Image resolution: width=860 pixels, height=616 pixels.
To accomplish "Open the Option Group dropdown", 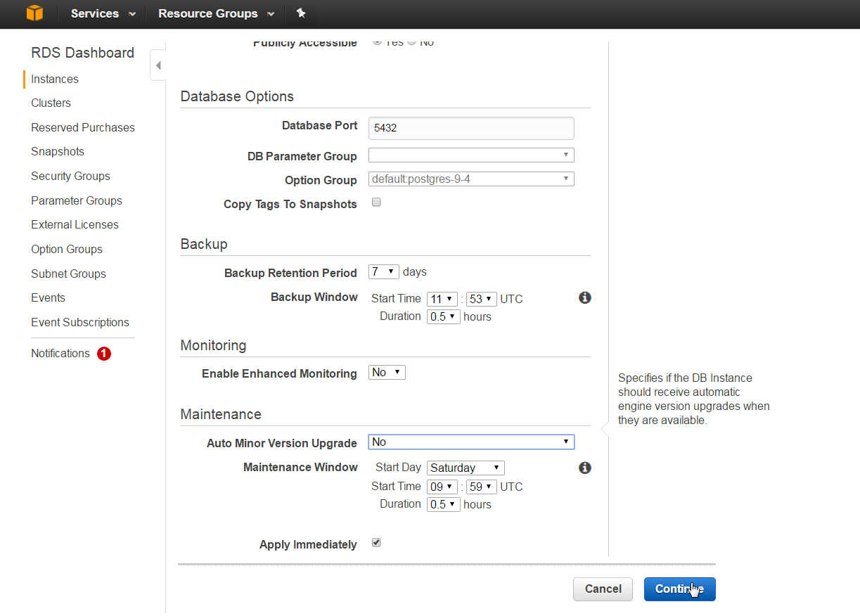I will coord(471,179).
